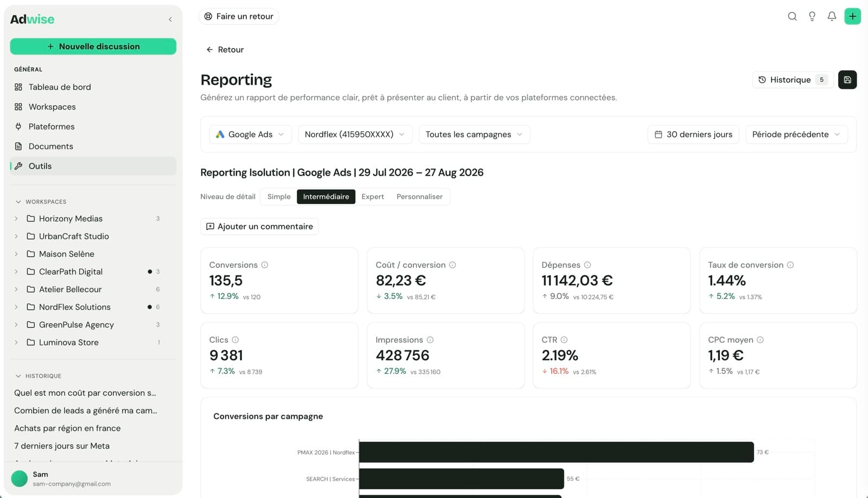Select Outils in sidebar
Screen dimensions: 868x498
[93, 166]
